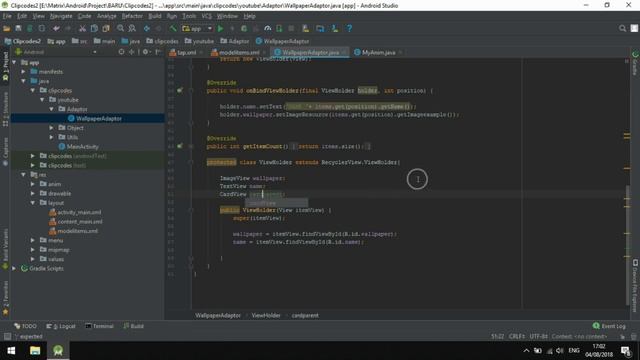This screenshot has width=640, height=360.
Task: Open the File menu
Action: (7, 16)
